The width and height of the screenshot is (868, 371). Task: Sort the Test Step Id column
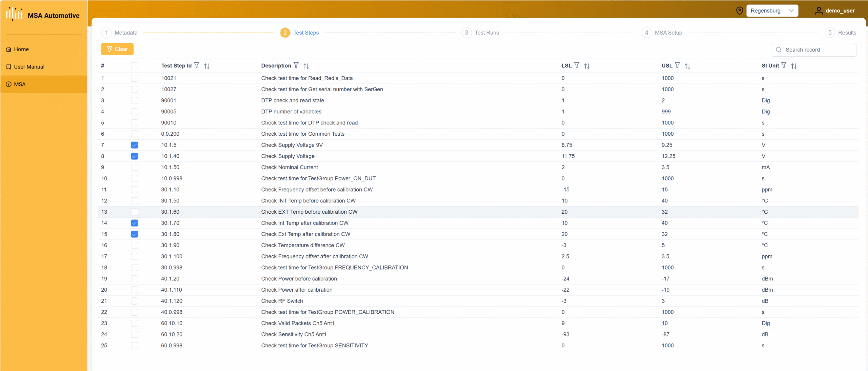coord(207,66)
